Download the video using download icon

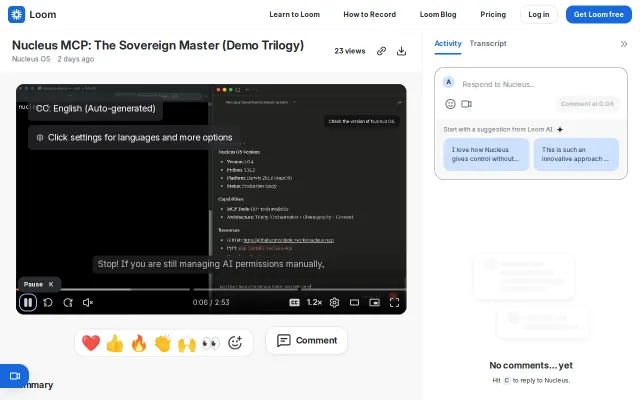(x=402, y=51)
